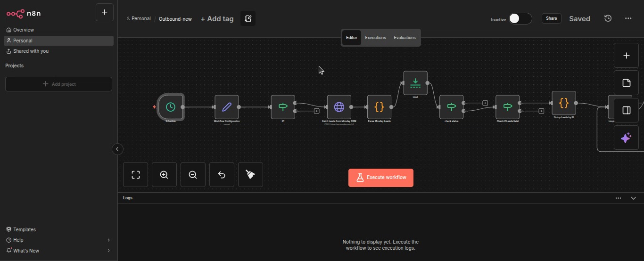
Task: Click the Limit node output connector dot
Action: (428, 83)
